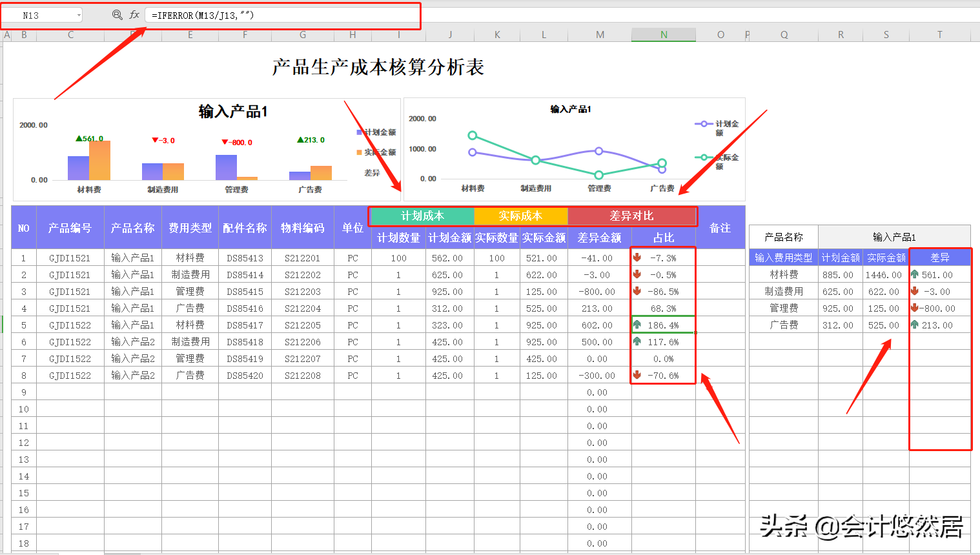The image size is (980, 555).
Task: Click the 计划金额 legend in the bar chart
Action: [x=378, y=133]
